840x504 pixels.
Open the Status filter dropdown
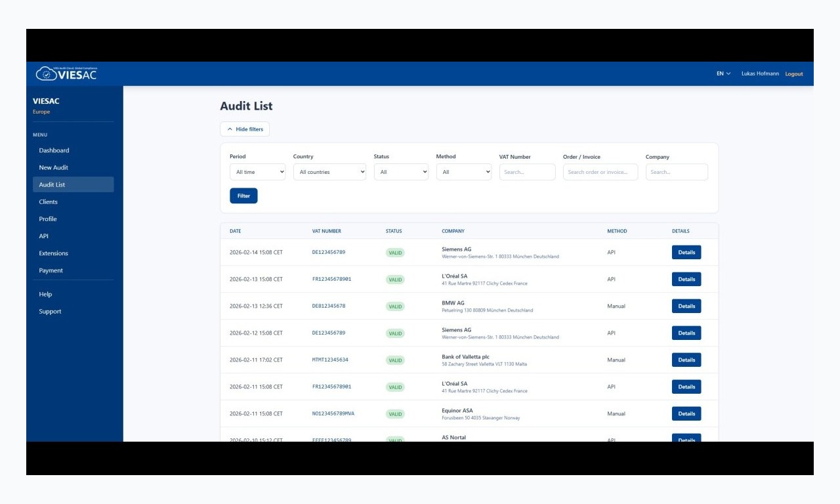(x=401, y=172)
